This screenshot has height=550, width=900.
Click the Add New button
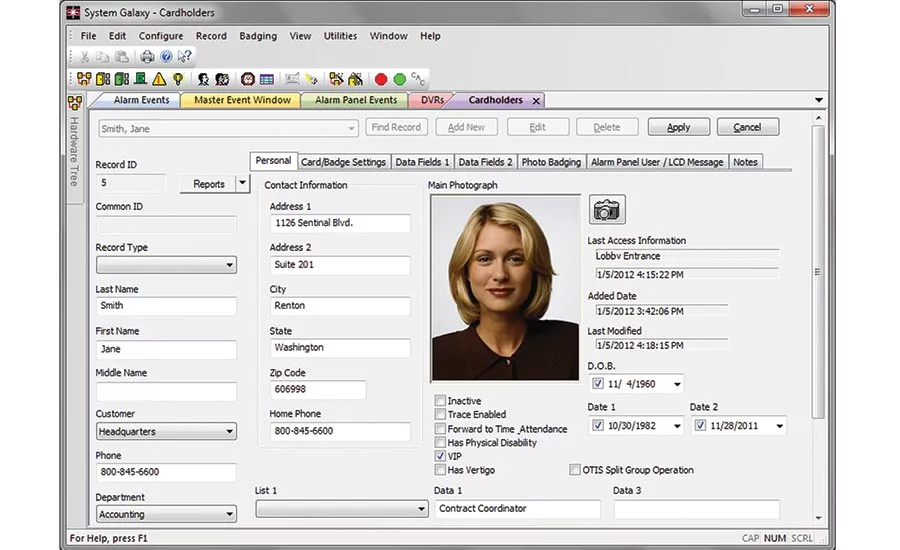click(466, 127)
